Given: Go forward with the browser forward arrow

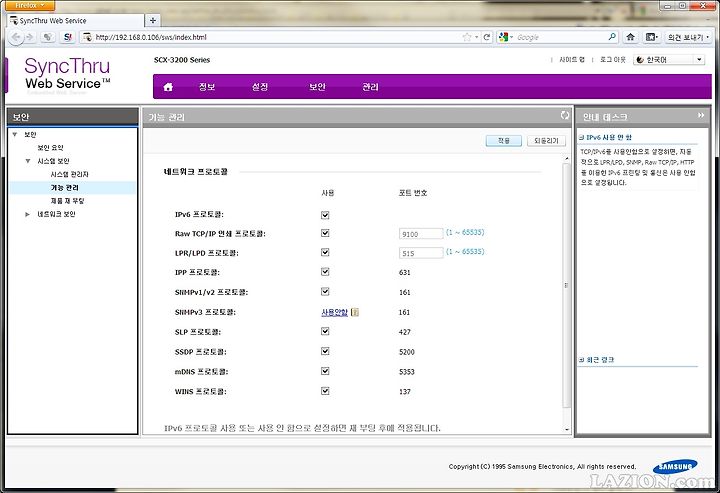Looking at the screenshot, I should 30,37.
